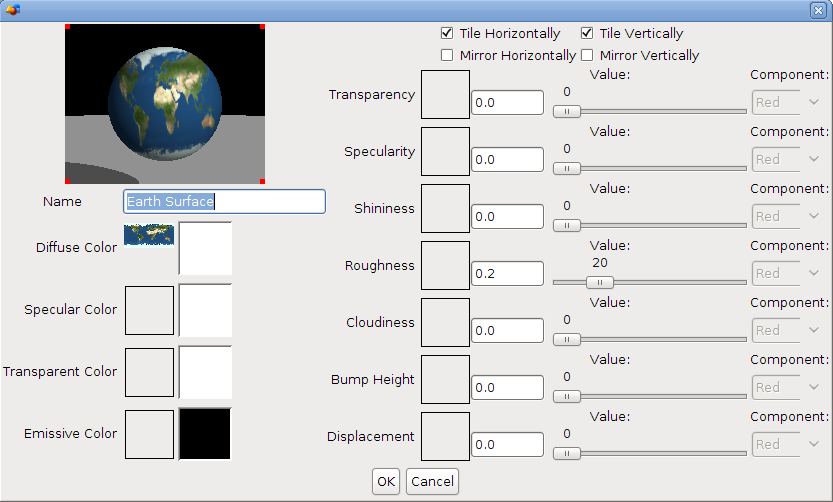Viewport: 833px width, 502px height.
Task: Click the Shininess slider handle
Action: [567, 225]
